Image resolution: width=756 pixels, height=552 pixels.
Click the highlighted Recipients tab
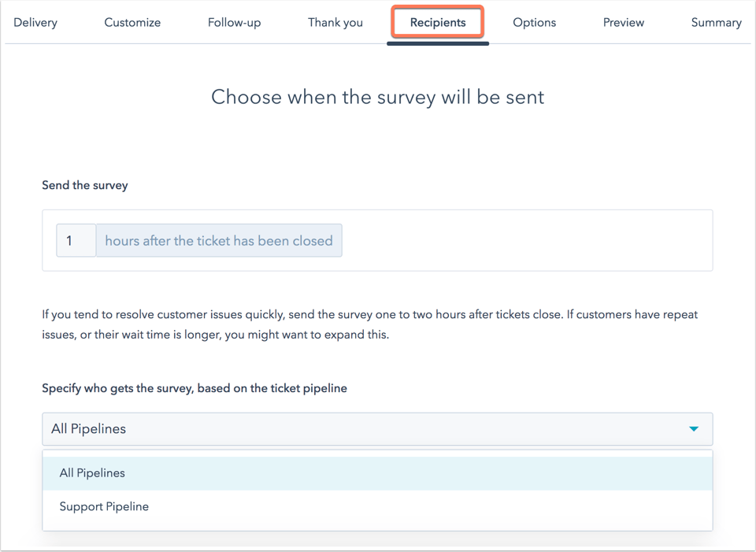pos(438,22)
